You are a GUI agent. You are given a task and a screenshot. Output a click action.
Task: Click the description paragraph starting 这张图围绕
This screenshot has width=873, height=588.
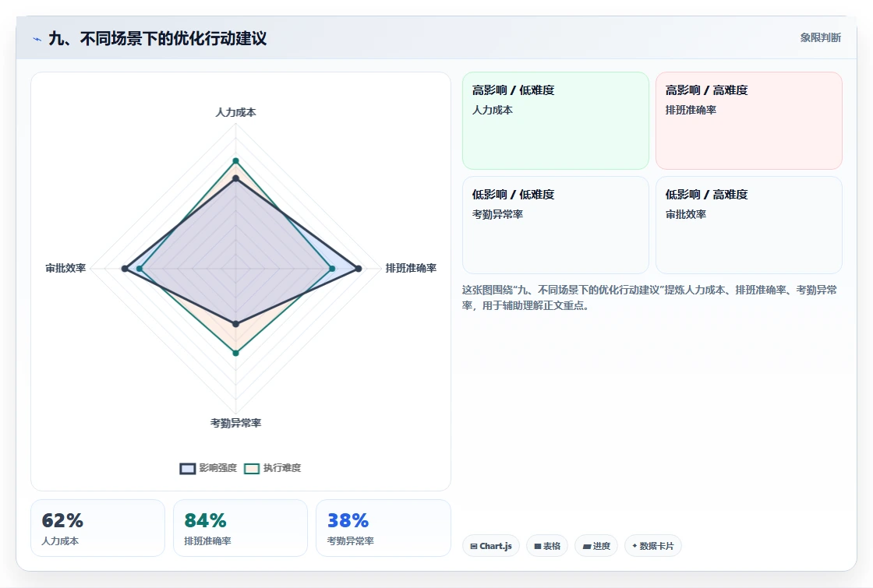[649, 298]
